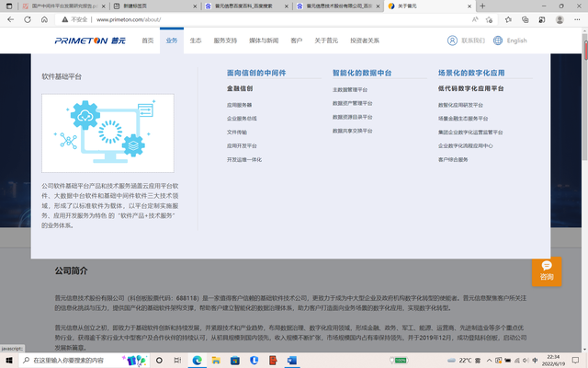Open File Explorer from taskbar
Viewport: 588px width, 368px height.
(x=216, y=361)
